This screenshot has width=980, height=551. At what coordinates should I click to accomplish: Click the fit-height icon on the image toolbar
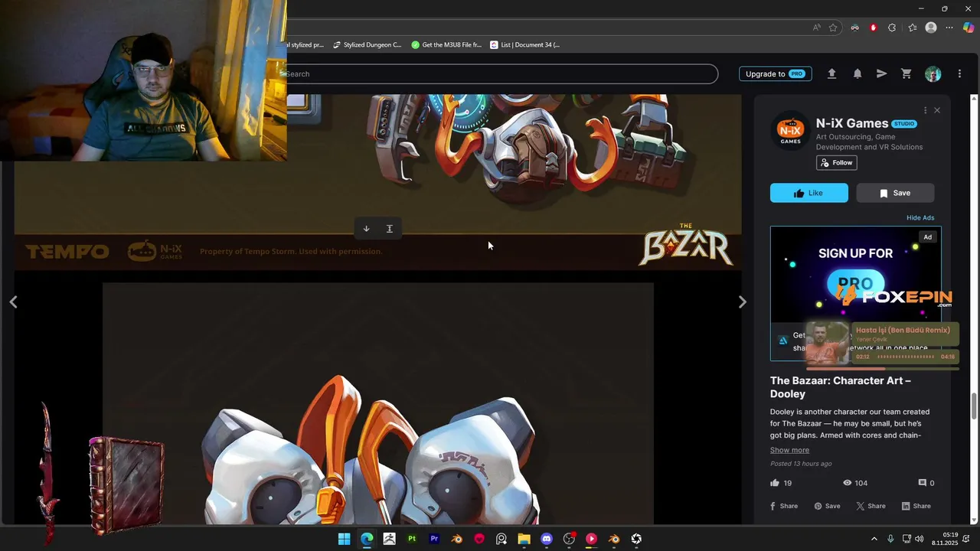pos(389,229)
